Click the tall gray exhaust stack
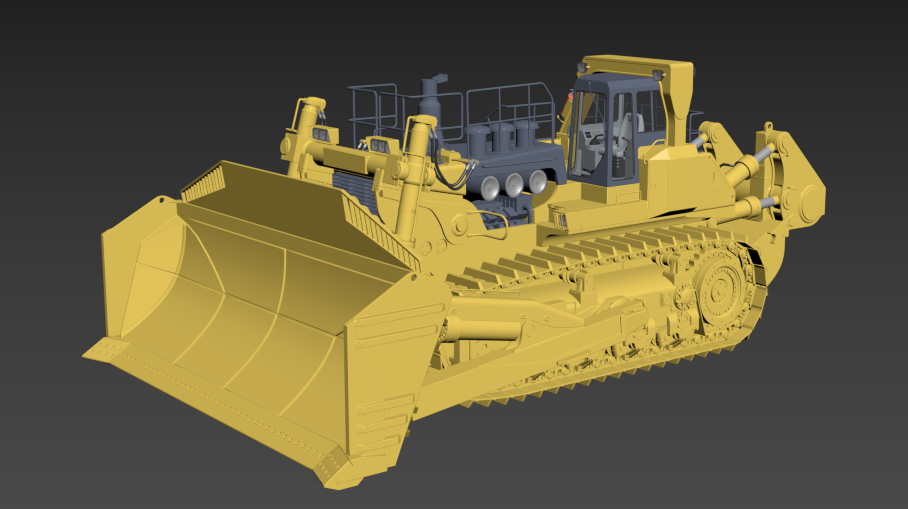908x509 pixels. [x=431, y=110]
